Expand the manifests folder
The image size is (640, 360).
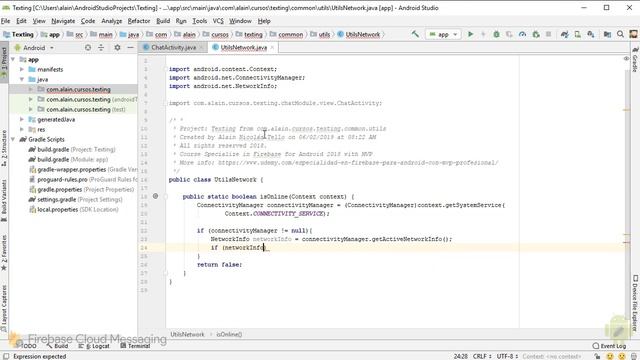tap(22, 69)
